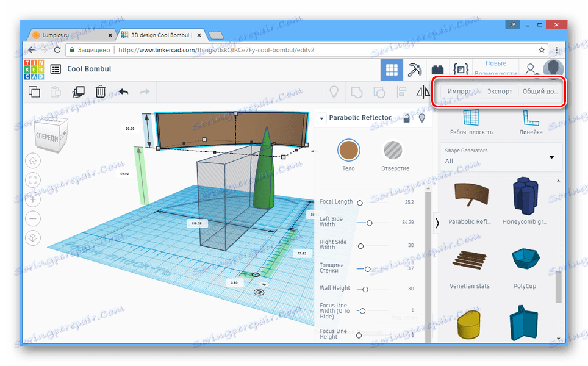Set shape to Тело (solid)
This screenshot has height=366, width=588.
pyautogui.click(x=348, y=150)
